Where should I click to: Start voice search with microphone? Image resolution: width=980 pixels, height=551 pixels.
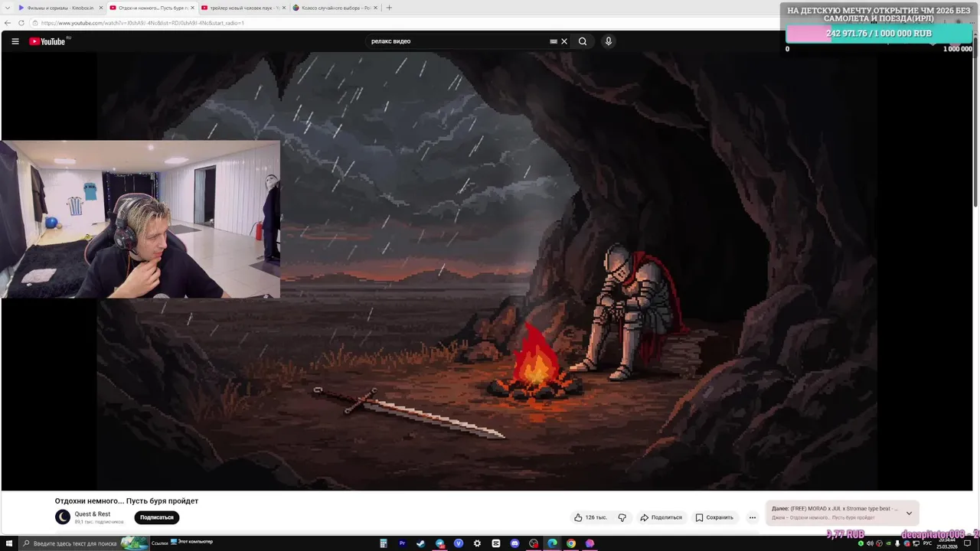[609, 41]
